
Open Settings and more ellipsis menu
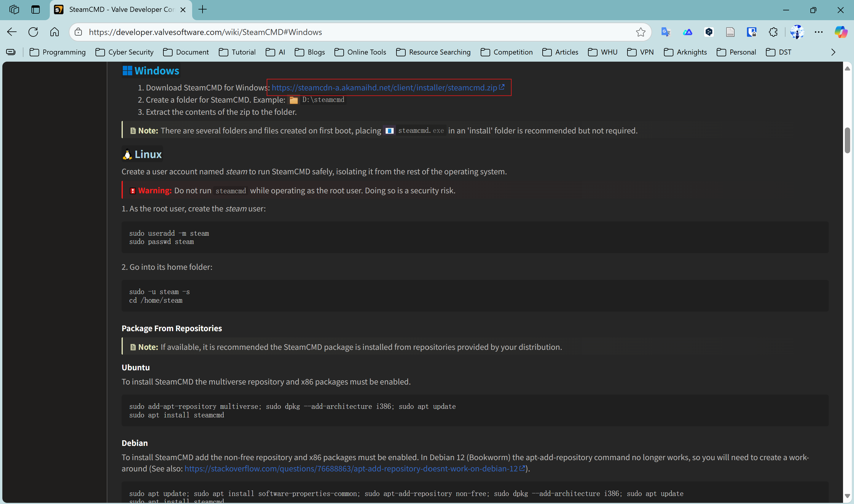(x=819, y=32)
